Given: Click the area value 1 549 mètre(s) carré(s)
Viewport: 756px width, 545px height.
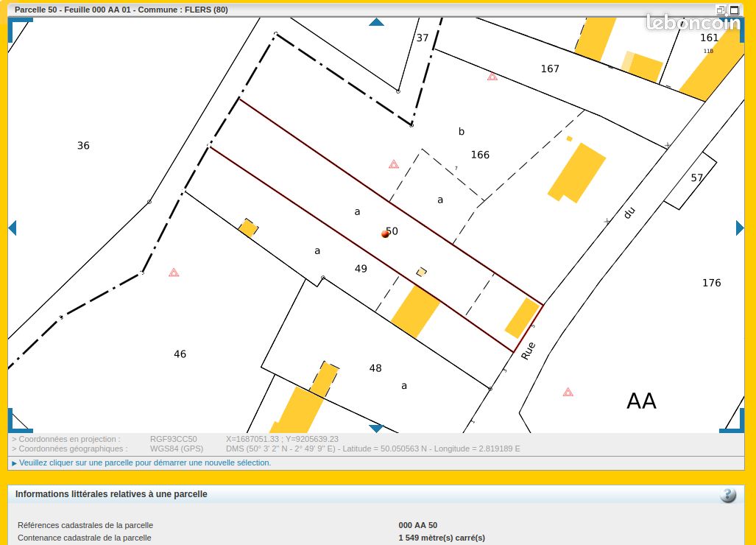Looking at the screenshot, I should tap(442, 538).
